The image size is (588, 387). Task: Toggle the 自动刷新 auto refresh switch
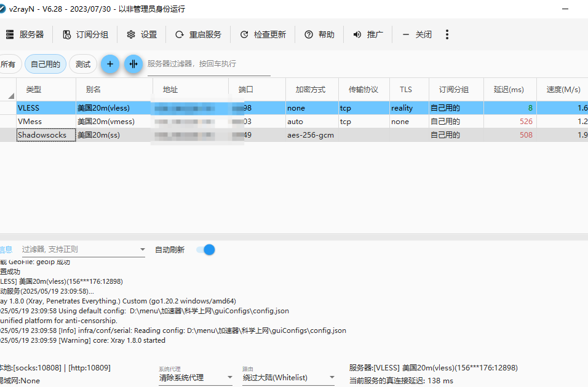[205, 249]
